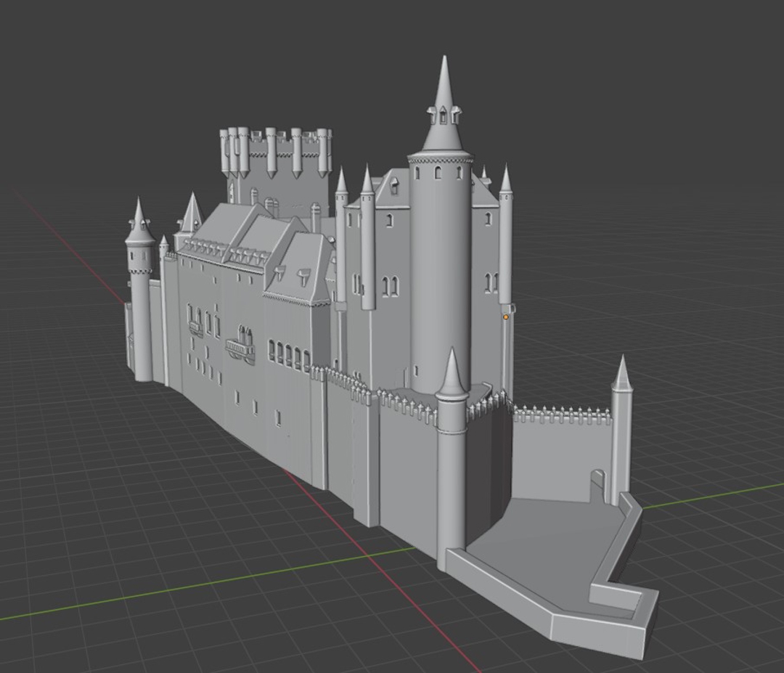Select the tall central tower's conical spire

(x=444, y=109)
